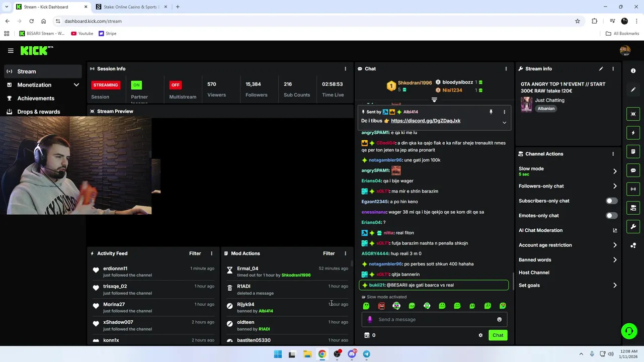Viewport: 644px width, 362px height.
Task: Unpin the pinned chat message
Action: [x=491, y=112]
